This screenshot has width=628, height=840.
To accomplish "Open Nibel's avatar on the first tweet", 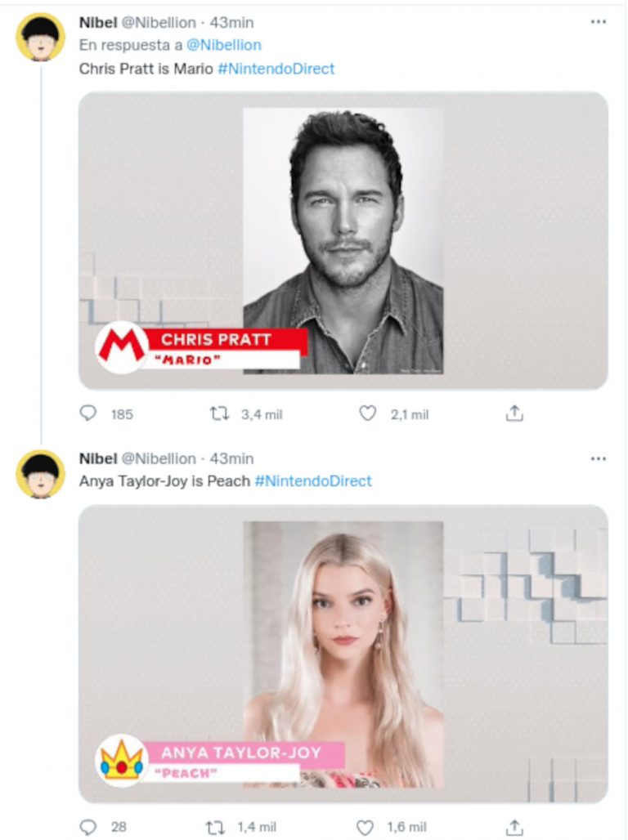I will 40,37.
